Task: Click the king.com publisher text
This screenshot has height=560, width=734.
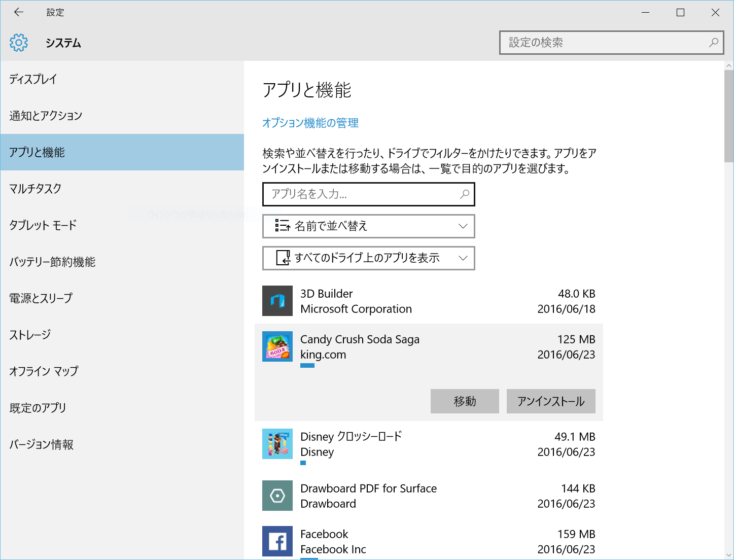Action: [323, 355]
